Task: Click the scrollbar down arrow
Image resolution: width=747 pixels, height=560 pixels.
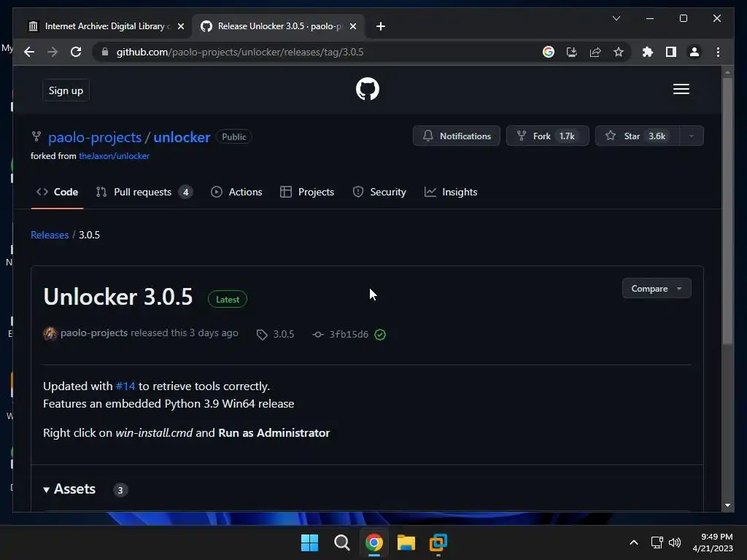Action: pyautogui.click(x=727, y=505)
